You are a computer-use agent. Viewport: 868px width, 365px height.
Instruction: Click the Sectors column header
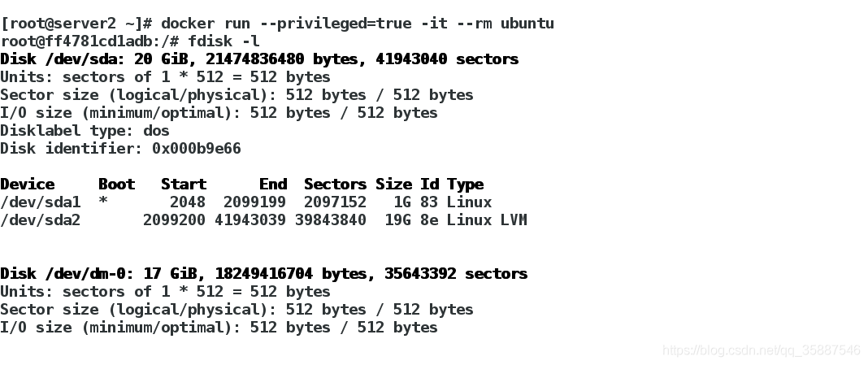click(335, 185)
